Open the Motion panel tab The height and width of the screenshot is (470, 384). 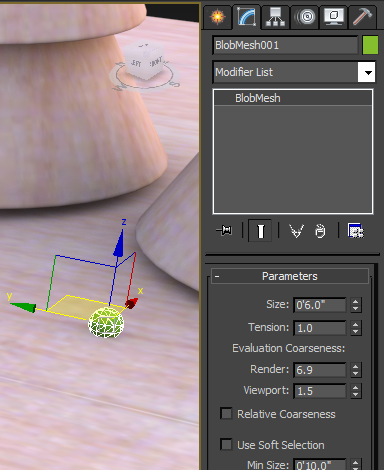[x=305, y=17]
